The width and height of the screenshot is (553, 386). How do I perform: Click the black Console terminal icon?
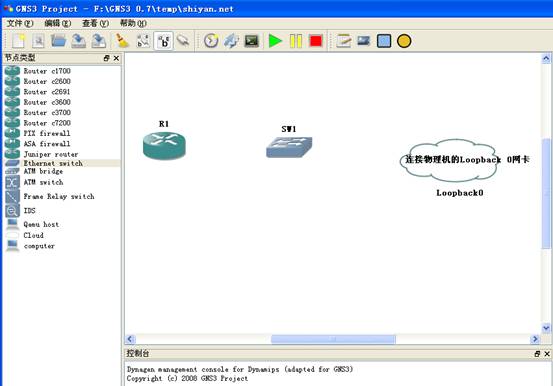(251, 41)
